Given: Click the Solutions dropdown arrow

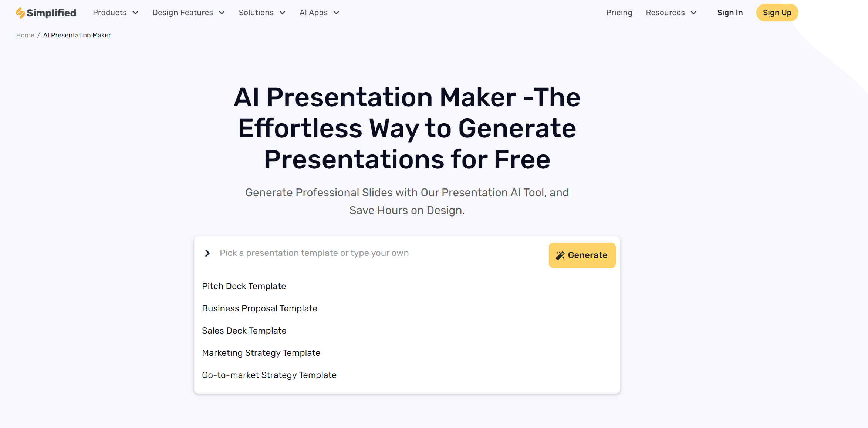Looking at the screenshot, I should [282, 12].
